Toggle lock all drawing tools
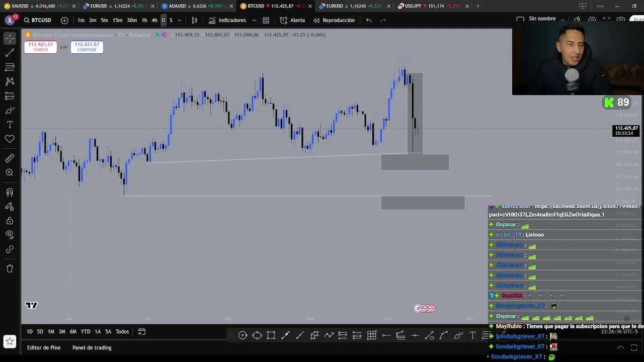644x362 pixels. (10, 221)
